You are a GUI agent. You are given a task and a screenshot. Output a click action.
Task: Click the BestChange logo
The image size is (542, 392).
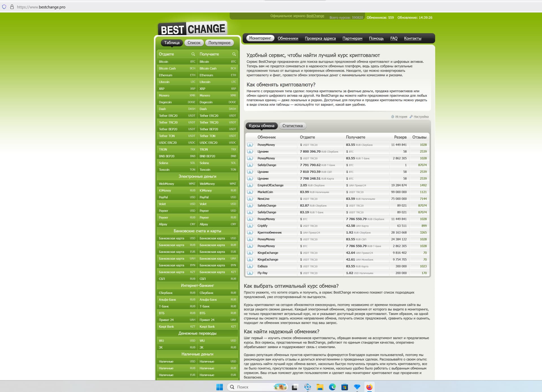tap(193, 29)
